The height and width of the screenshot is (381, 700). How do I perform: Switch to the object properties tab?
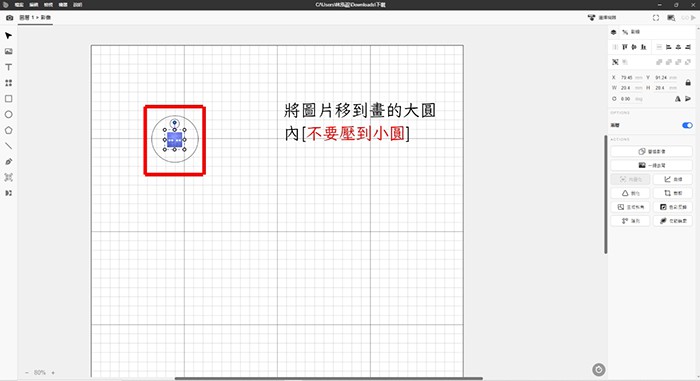(x=631, y=32)
